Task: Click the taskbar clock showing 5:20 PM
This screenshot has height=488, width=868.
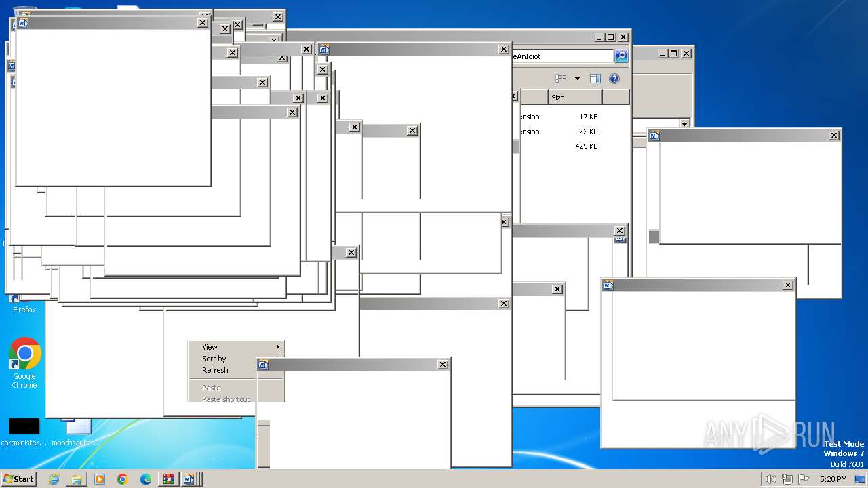Action: click(x=833, y=479)
